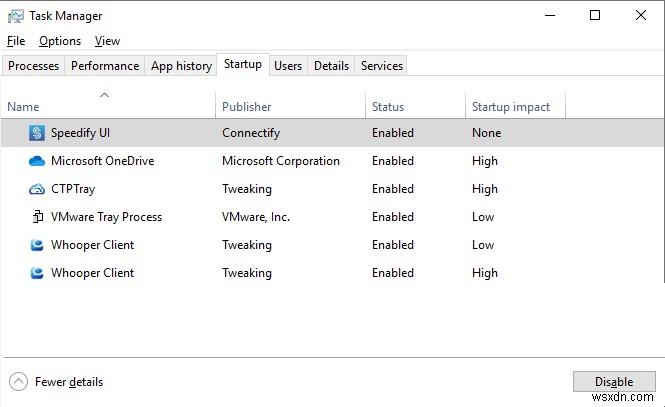Click the Connectify publisher cell

pyautogui.click(x=251, y=133)
